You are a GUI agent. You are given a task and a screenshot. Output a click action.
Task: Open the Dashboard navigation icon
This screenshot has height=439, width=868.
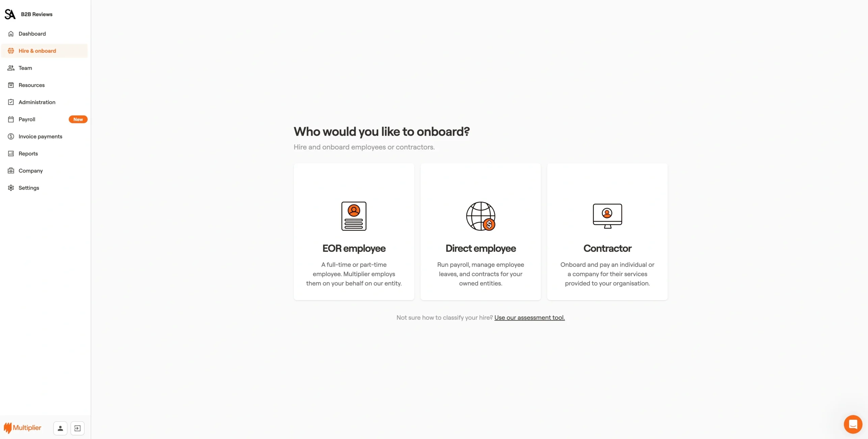[x=11, y=34]
